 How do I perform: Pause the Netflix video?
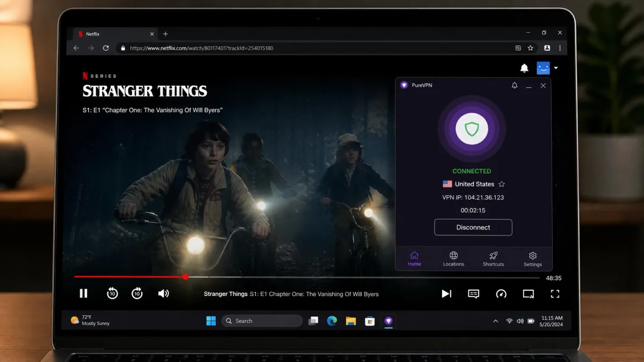click(83, 293)
